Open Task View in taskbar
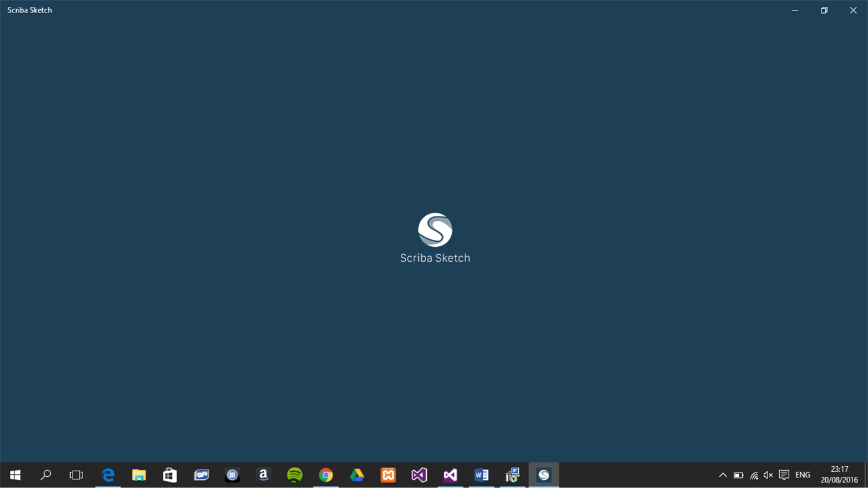This screenshot has height=488, width=868. click(x=76, y=475)
